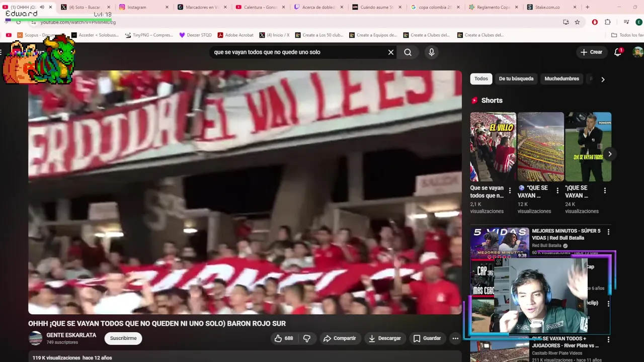The height and width of the screenshot is (362, 644).
Task: Open the notifications bell
Action: (618, 52)
